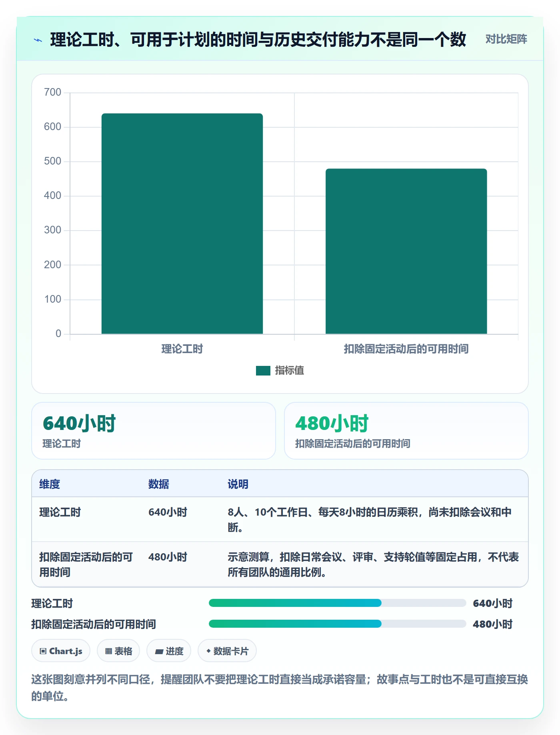
Task: Click the 700 y-axis tick label
Action: point(53,92)
